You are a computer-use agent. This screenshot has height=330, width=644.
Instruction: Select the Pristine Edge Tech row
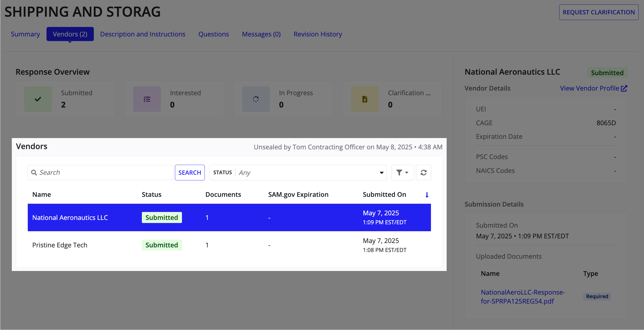[x=229, y=245]
